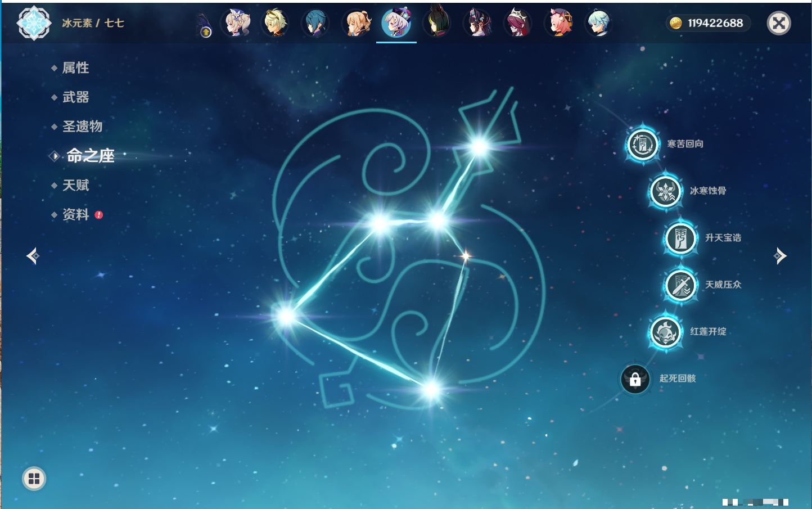Switch to blue-haired Xingqiu's avatar
812x509 pixels.
click(315, 23)
